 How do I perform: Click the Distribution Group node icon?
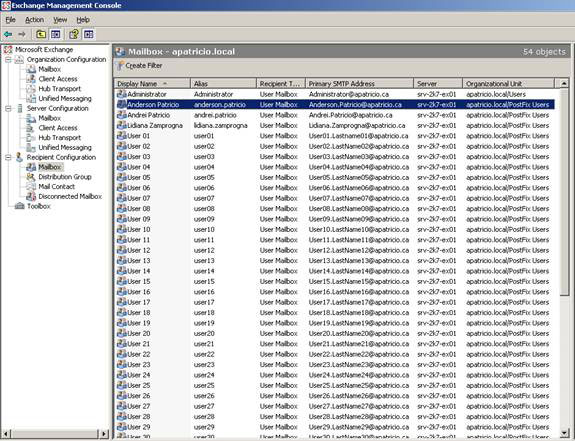(x=31, y=177)
